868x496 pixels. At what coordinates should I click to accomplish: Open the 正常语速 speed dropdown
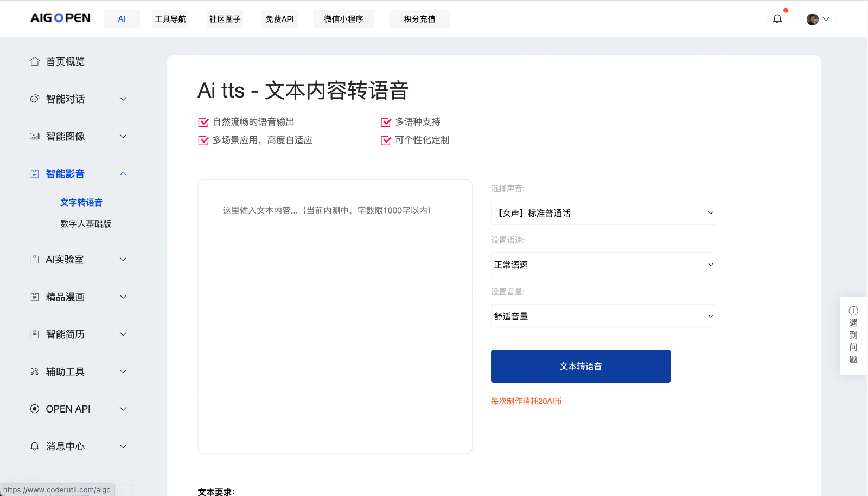tap(603, 264)
